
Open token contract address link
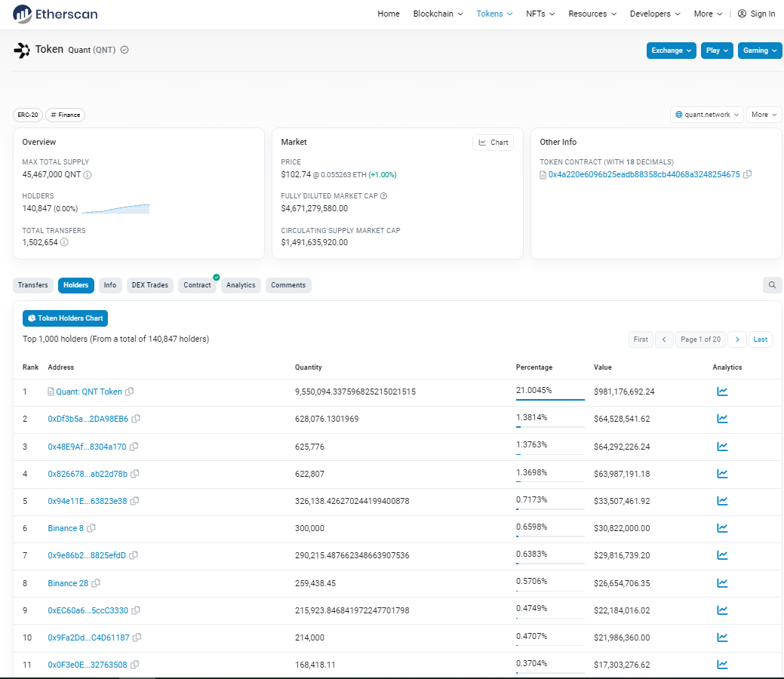pyautogui.click(x=644, y=174)
